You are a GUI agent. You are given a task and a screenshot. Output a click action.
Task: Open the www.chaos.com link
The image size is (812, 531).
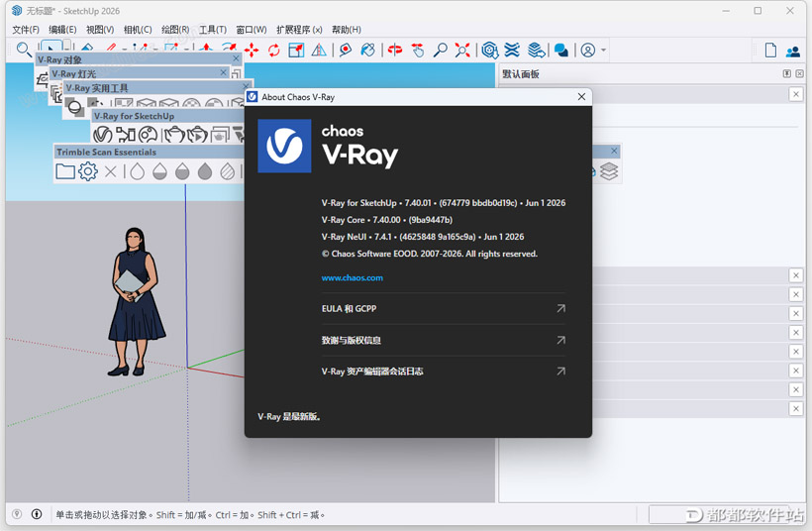point(353,277)
